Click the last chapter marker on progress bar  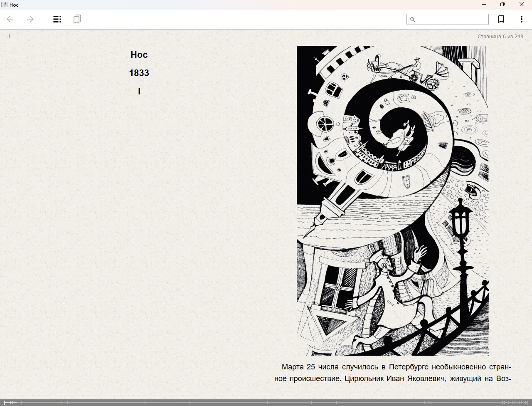pyautogui.click(x=528, y=402)
